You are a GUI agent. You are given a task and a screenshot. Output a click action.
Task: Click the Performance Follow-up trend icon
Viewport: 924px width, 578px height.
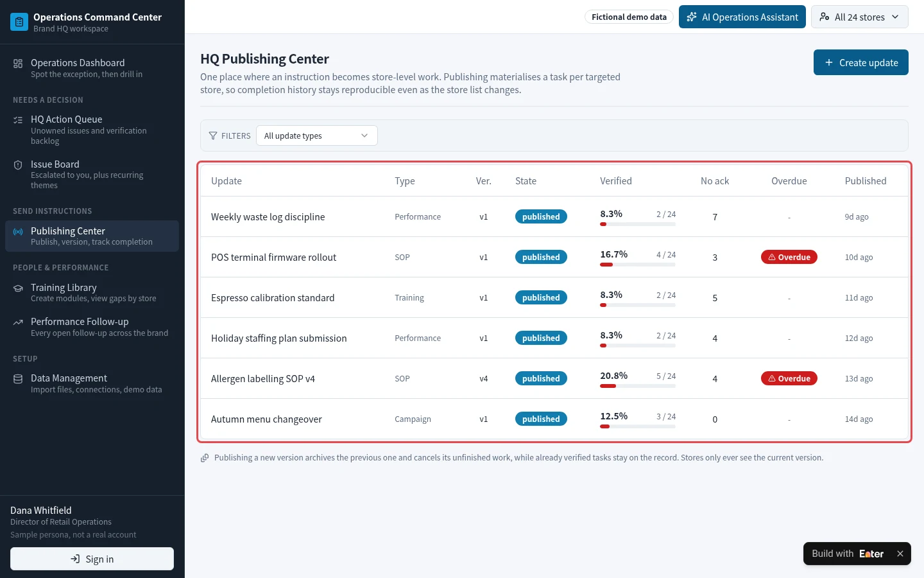pyautogui.click(x=18, y=322)
